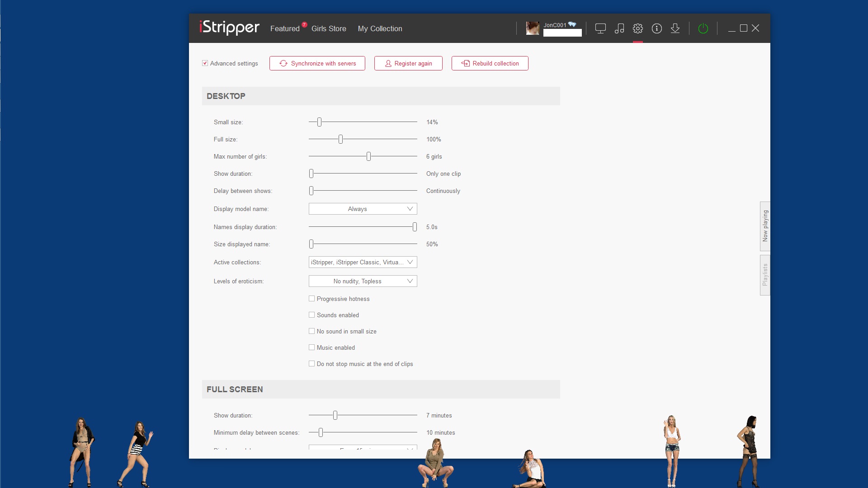Viewport: 868px width, 488px height.
Task: Open the music note settings icon
Action: [x=619, y=28]
